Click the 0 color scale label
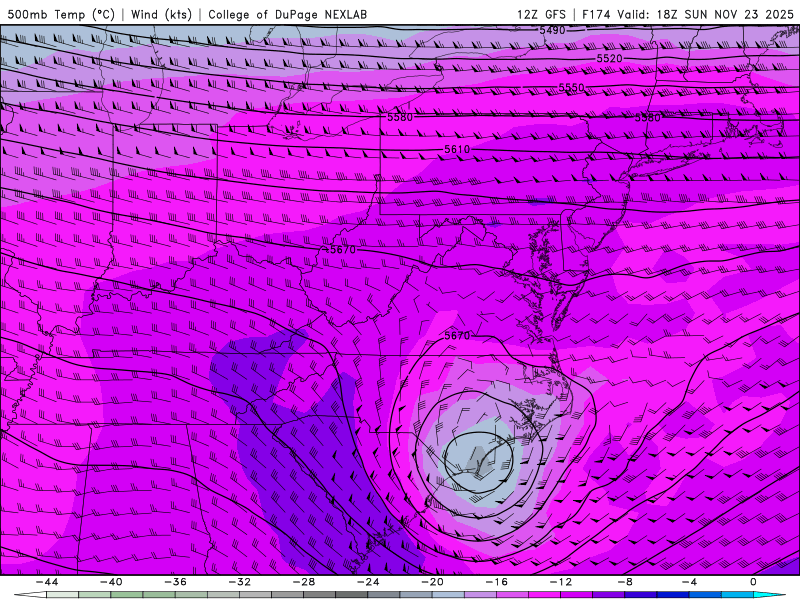This screenshot has width=800, height=600. [x=754, y=582]
